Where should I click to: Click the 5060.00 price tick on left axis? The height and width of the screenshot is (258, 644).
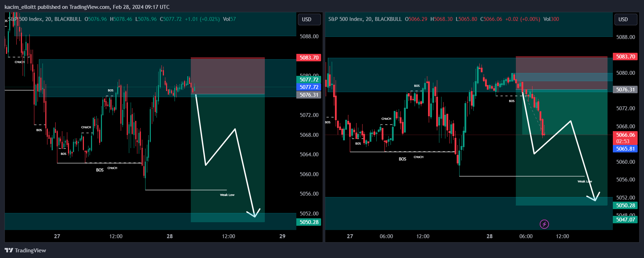click(309, 174)
